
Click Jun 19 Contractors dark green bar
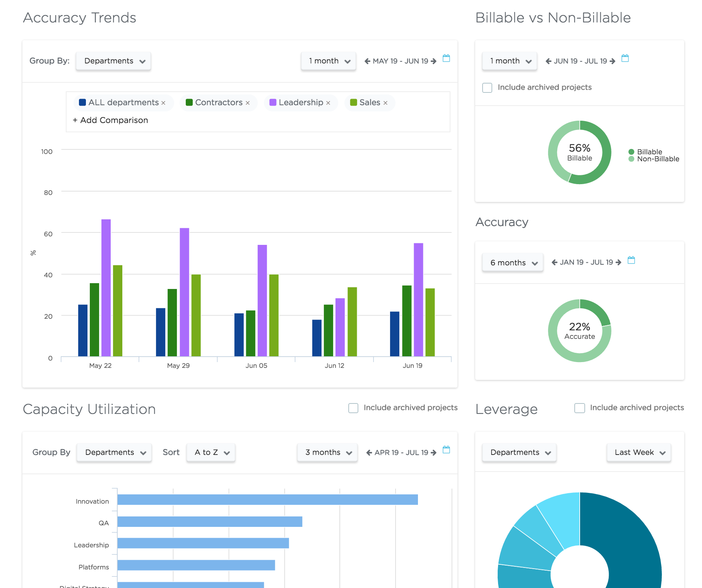[407, 321]
